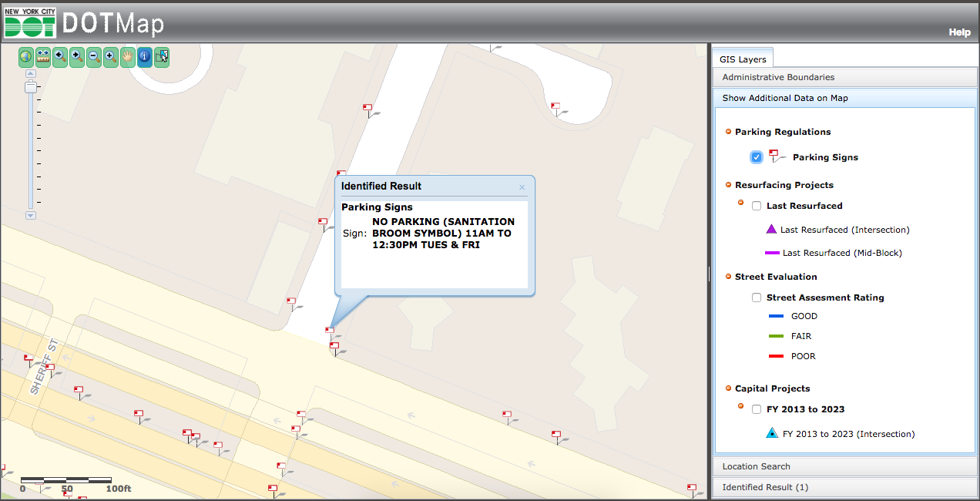Uncheck the Parking Signs layer checkbox

click(x=757, y=157)
